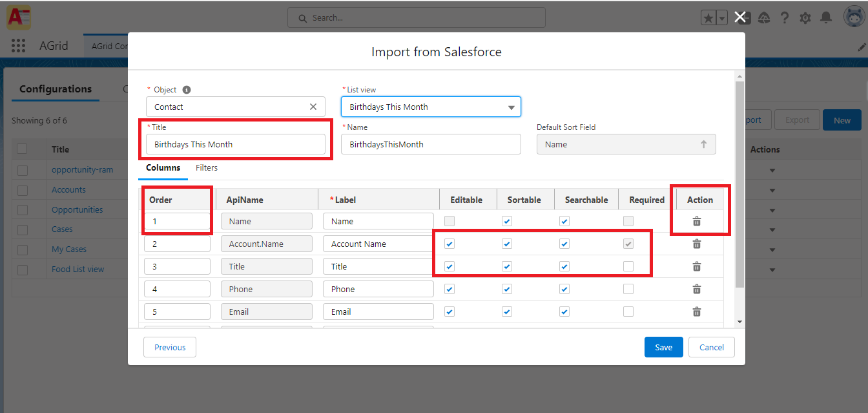
Task: Open Favorites list dropdown arrow
Action: 722,18
